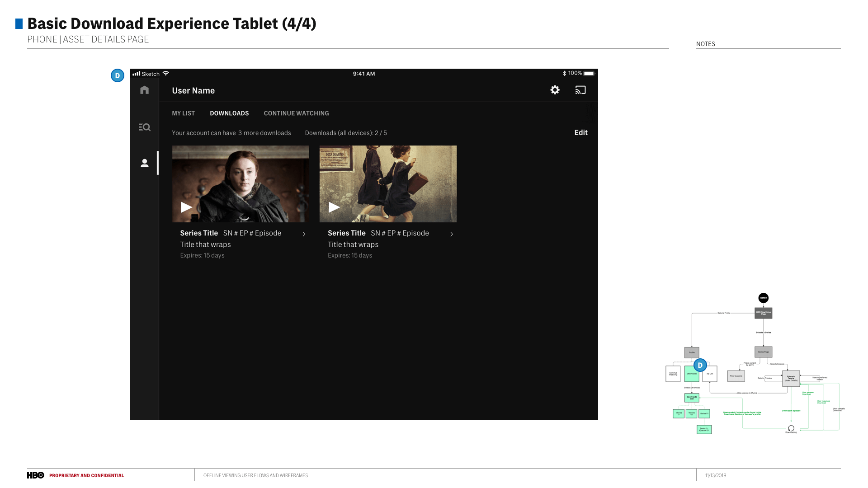
Task: Select the DOWNLOADS tab
Action: point(229,113)
